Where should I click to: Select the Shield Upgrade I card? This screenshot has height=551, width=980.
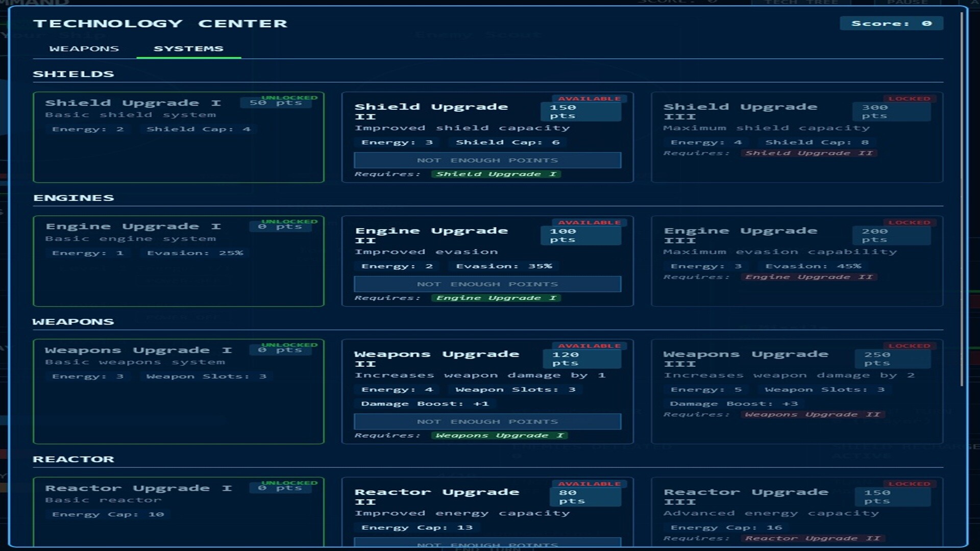tap(179, 138)
